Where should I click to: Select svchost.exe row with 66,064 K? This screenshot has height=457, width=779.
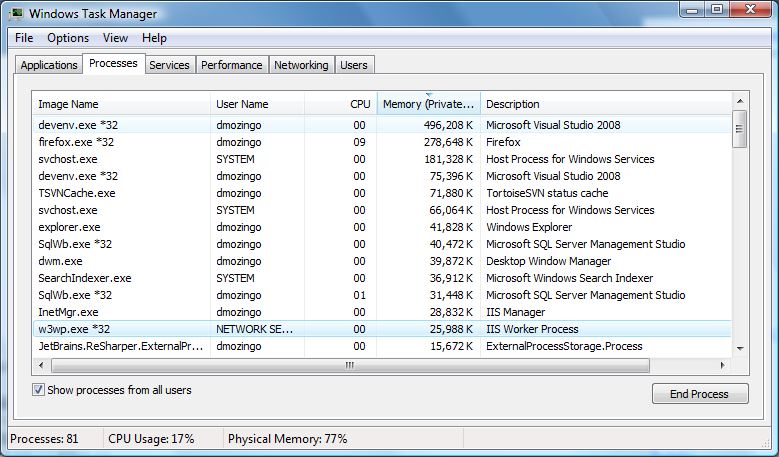382,210
